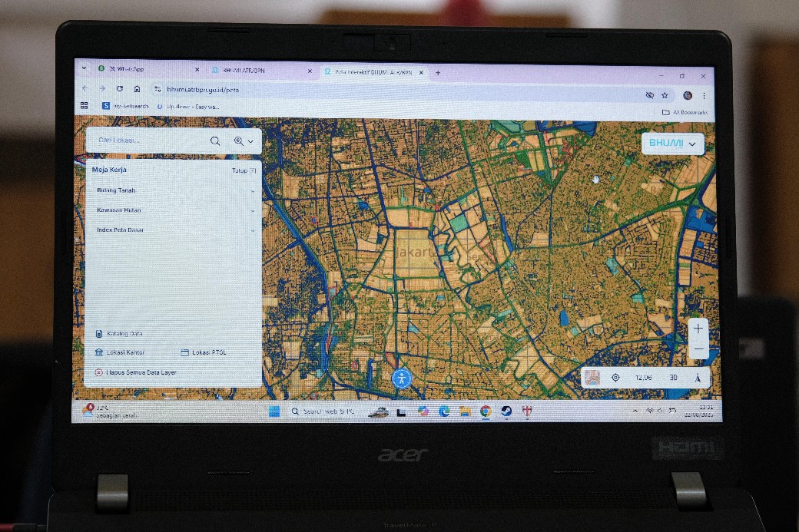Collapse Meja Kerja panel with Tutup
This screenshot has width=799, height=532.
coord(243,170)
